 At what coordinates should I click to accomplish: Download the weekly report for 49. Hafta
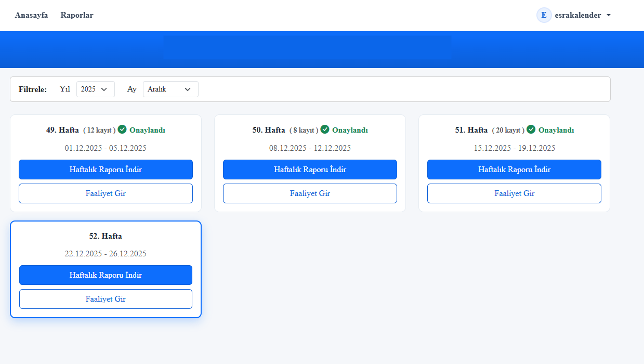[x=106, y=170]
